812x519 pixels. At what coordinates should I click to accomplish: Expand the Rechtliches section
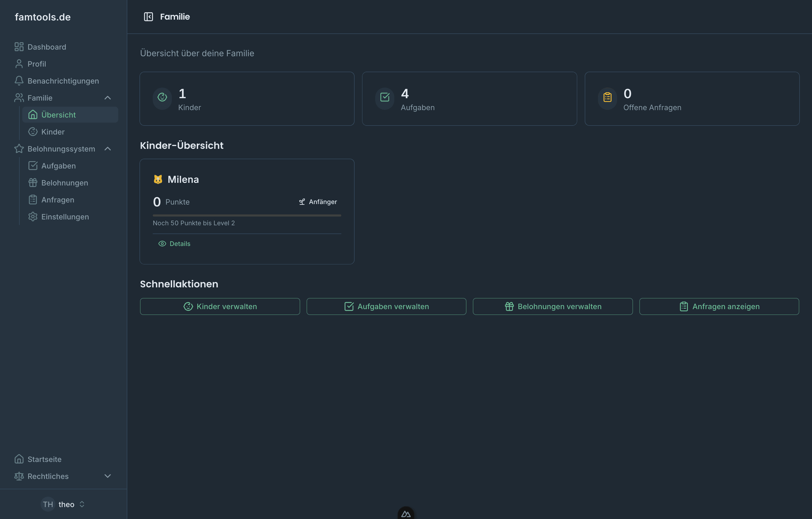coord(108,476)
